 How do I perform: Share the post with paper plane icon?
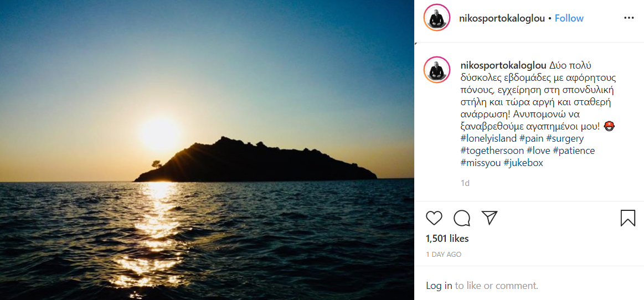pyautogui.click(x=490, y=218)
